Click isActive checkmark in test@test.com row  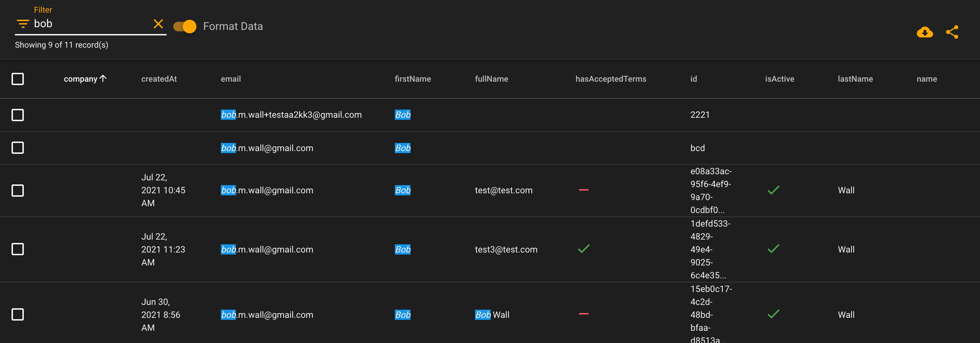point(773,190)
